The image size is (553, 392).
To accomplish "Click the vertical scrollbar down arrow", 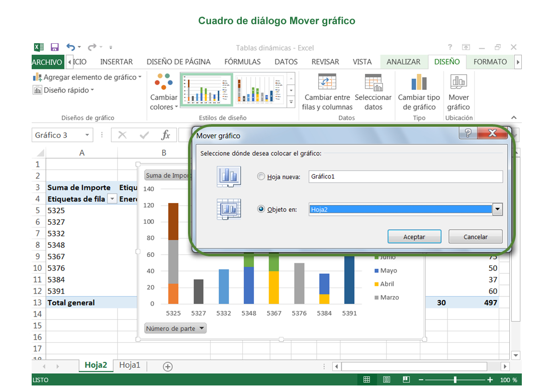I will coord(516,355).
